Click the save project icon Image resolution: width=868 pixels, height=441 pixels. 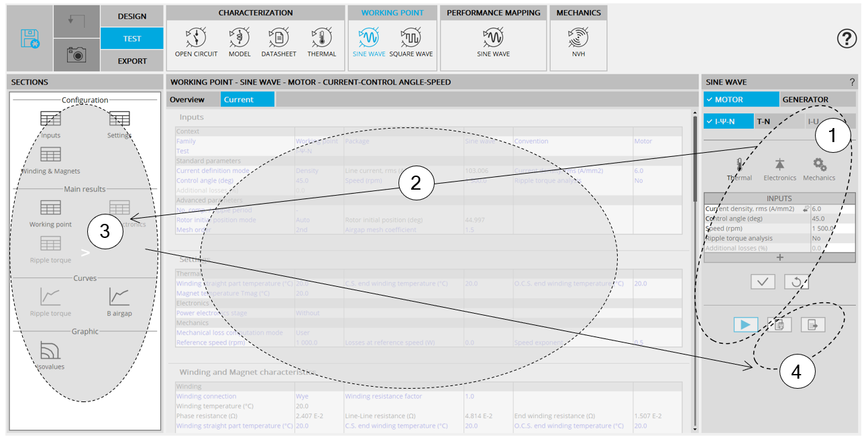[x=30, y=39]
